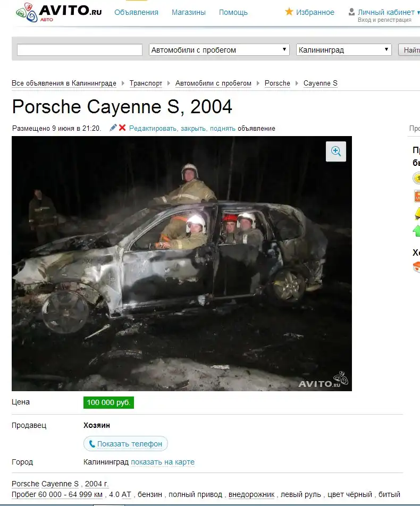This screenshot has width=420, height=506.
Task: Open the Автомобили с пробегом category dropdown
Action: 219,50
